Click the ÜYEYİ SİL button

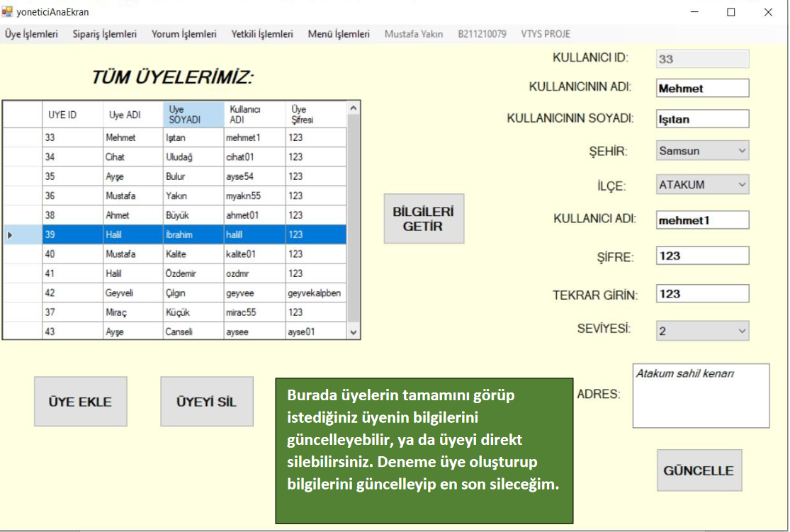pyautogui.click(x=206, y=402)
